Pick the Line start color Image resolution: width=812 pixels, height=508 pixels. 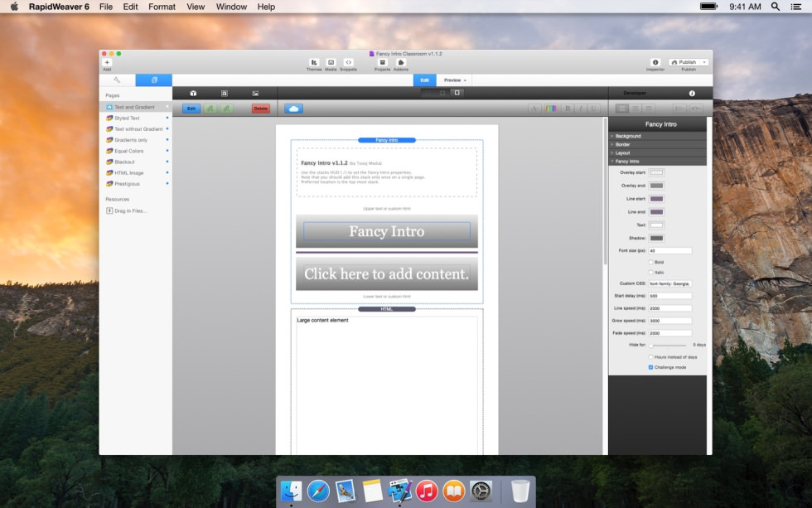[656, 199]
